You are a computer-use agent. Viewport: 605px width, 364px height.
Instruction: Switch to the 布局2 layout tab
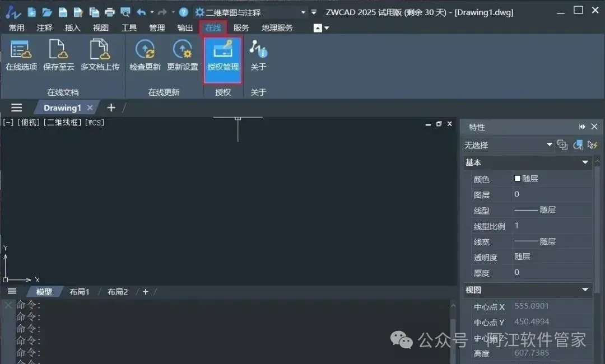coord(117,292)
